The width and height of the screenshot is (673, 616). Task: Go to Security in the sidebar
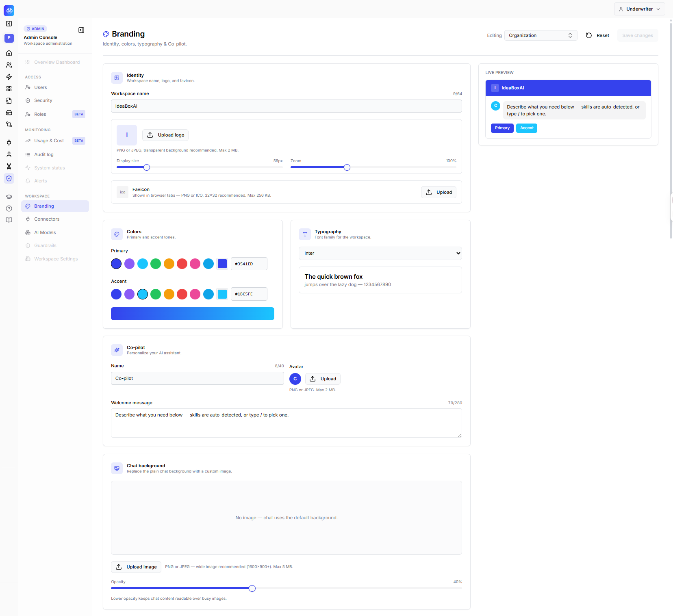pos(55,100)
